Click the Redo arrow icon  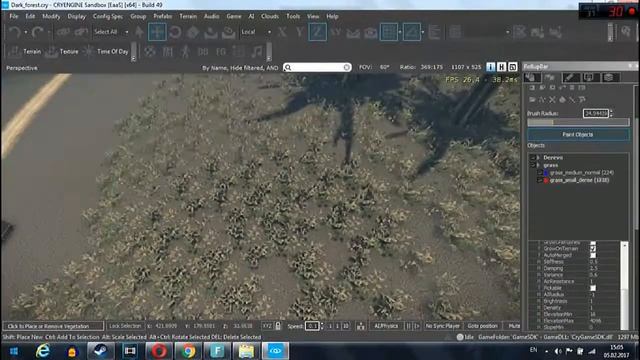pyautogui.click(x=38, y=32)
